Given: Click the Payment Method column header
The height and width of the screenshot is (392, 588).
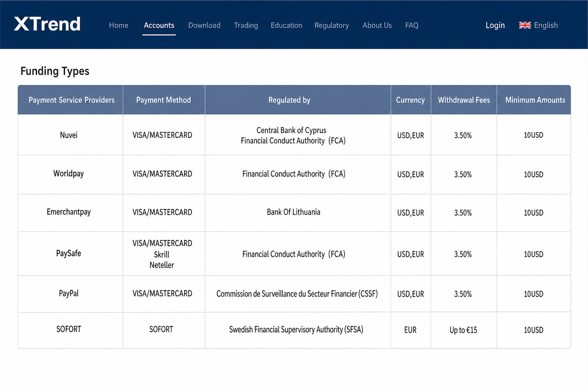Looking at the screenshot, I should coord(163,100).
